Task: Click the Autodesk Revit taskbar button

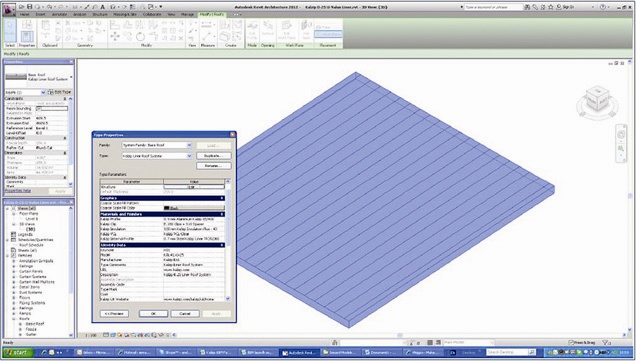Action: point(300,352)
